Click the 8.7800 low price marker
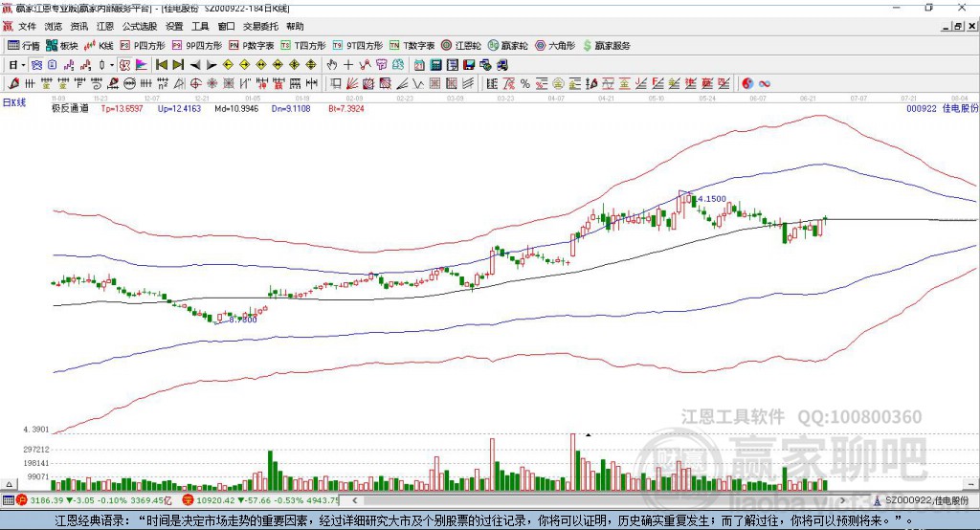The width and height of the screenshot is (980, 530). (x=242, y=320)
